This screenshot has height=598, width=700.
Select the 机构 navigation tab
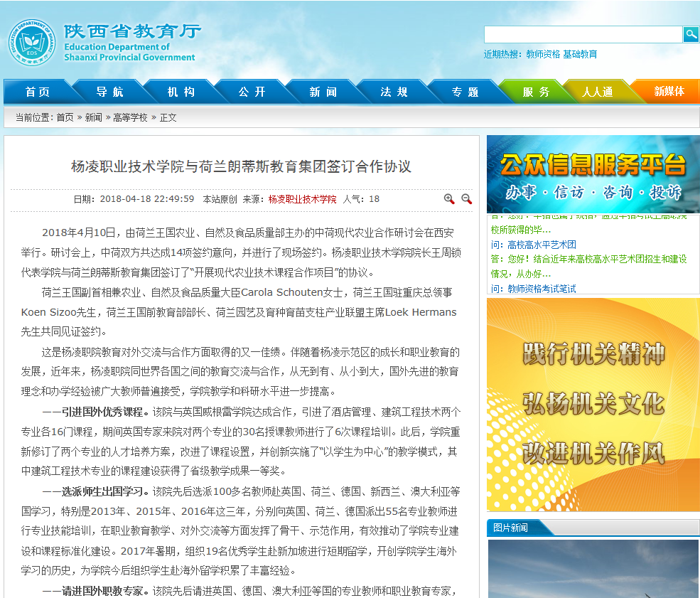click(x=181, y=92)
